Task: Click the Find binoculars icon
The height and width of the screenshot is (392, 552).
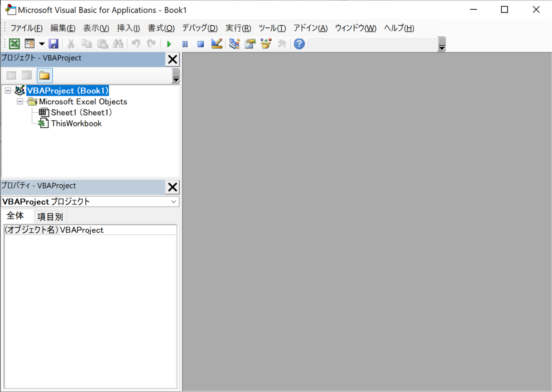Action: click(x=118, y=44)
